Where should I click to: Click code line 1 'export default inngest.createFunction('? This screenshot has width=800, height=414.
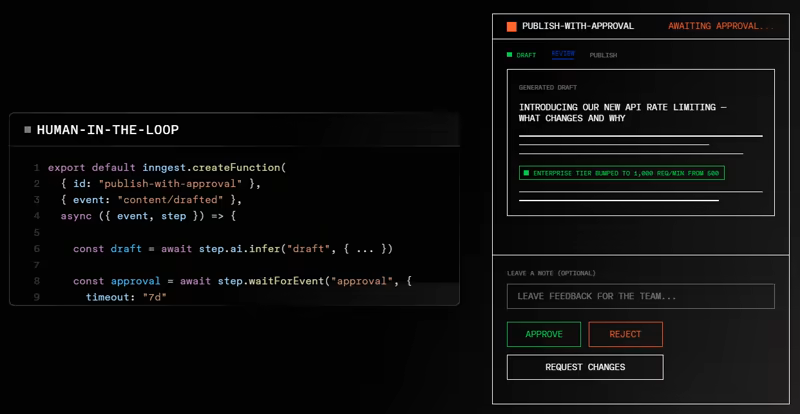click(167, 167)
